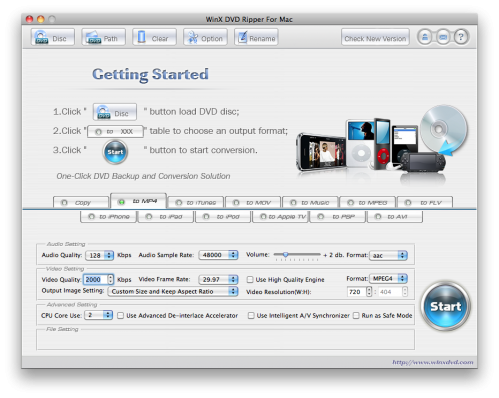Adjust the Volume slider handle
499x398 pixels.
285,255
